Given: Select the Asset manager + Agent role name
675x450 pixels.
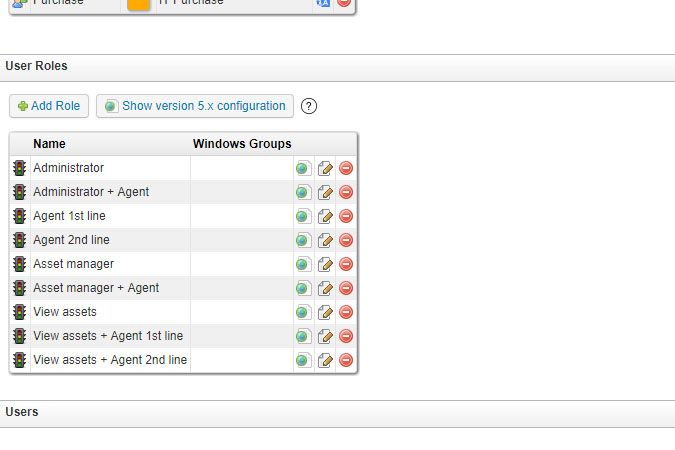Looking at the screenshot, I should click(96, 288).
